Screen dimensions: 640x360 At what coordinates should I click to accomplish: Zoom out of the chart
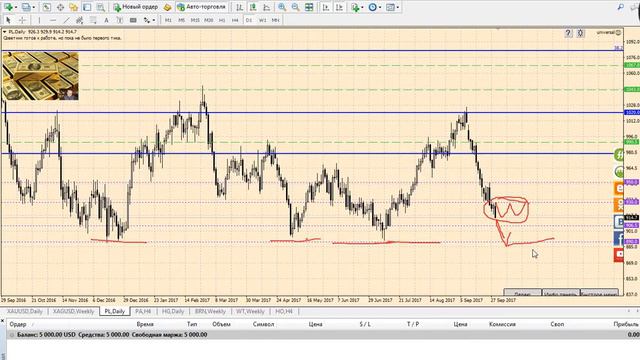[x=296, y=7]
